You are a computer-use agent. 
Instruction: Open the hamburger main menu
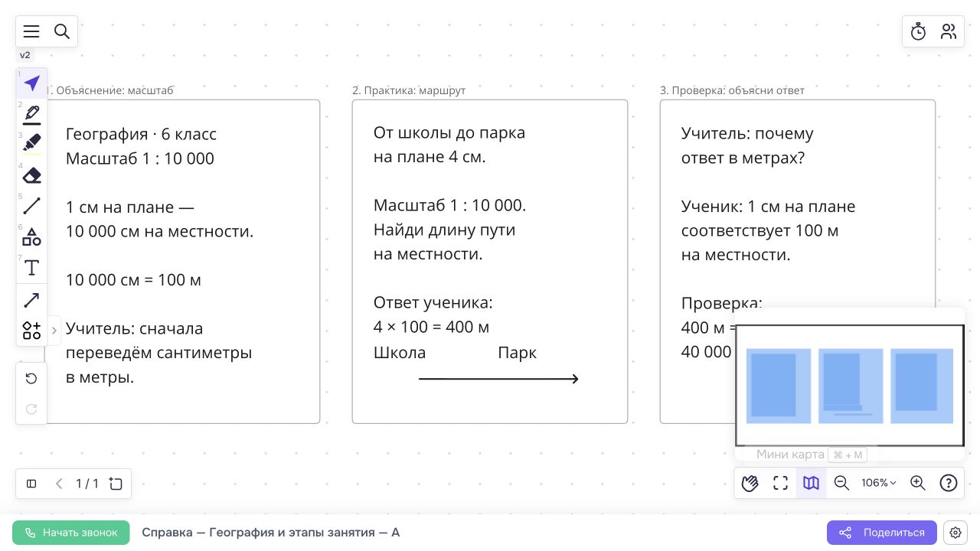[x=31, y=31]
